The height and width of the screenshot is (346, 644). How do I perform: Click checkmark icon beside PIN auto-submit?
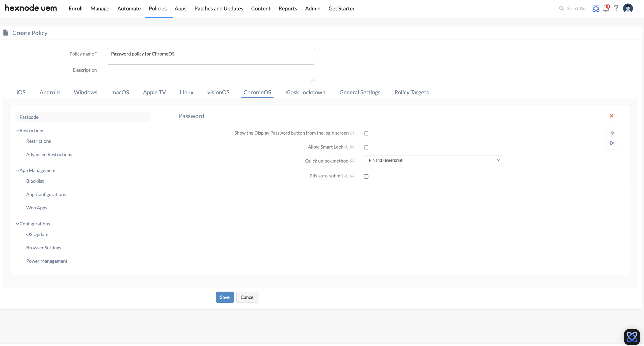(x=352, y=176)
